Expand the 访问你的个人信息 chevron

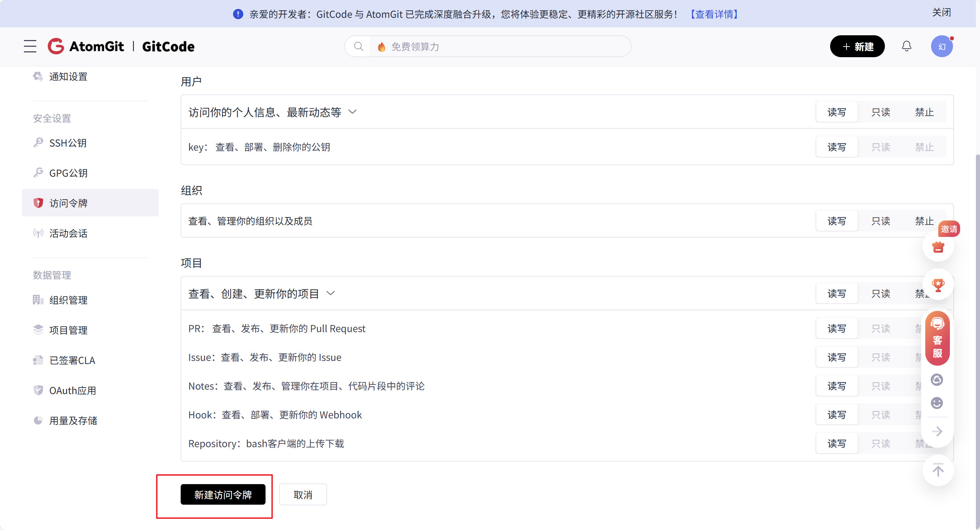[353, 112]
